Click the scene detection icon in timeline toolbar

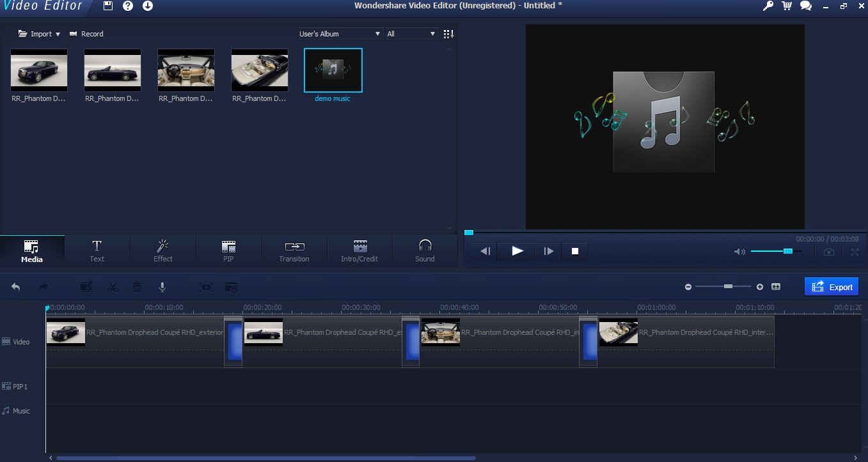click(207, 288)
